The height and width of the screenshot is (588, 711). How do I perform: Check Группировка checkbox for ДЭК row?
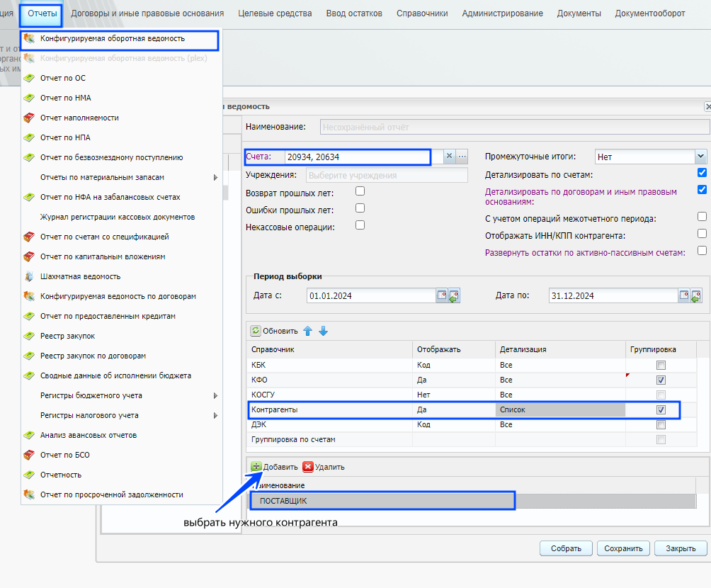click(661, 424)
